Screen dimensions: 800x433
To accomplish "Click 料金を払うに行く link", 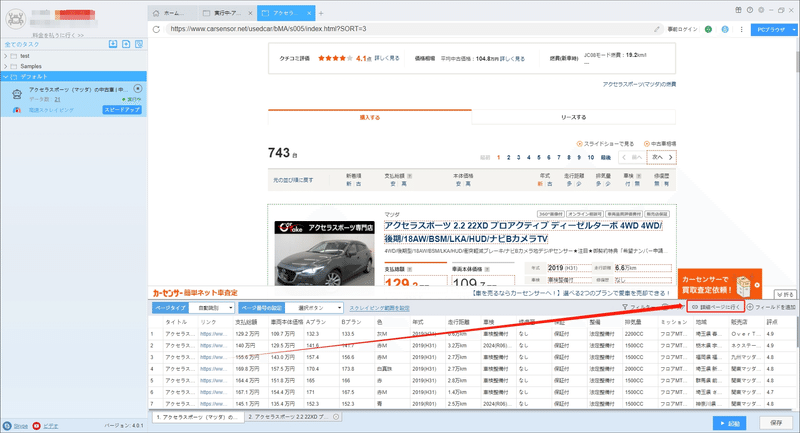I will point(58,35).
